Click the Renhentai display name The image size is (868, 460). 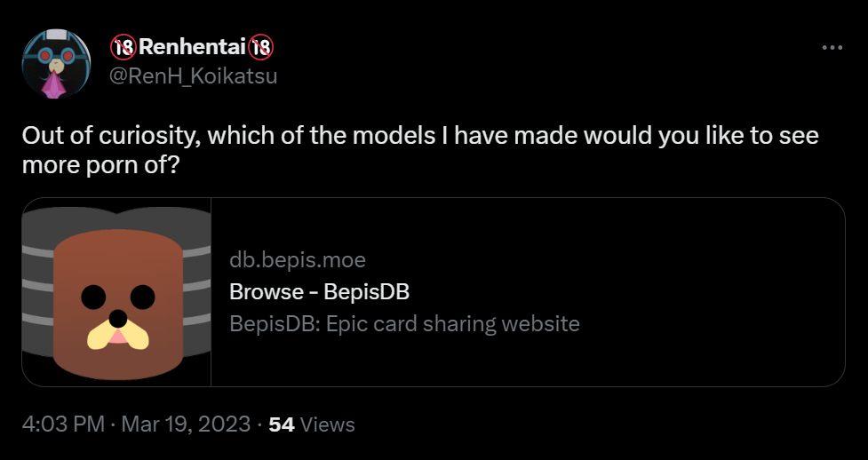pos(192,47)
